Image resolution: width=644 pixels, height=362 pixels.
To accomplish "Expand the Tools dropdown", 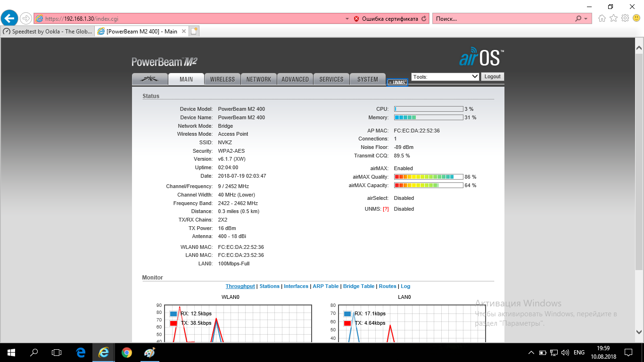I will tap(445, 76).
